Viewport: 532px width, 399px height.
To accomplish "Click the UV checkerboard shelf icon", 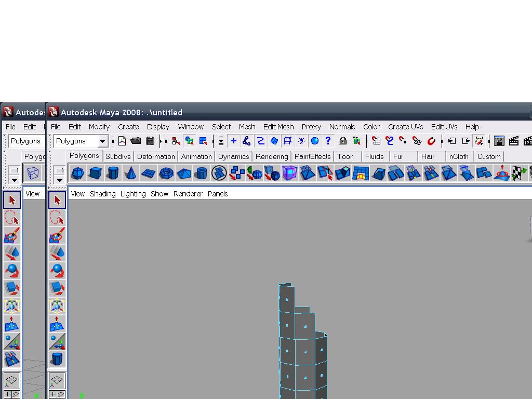I will 519,173.
